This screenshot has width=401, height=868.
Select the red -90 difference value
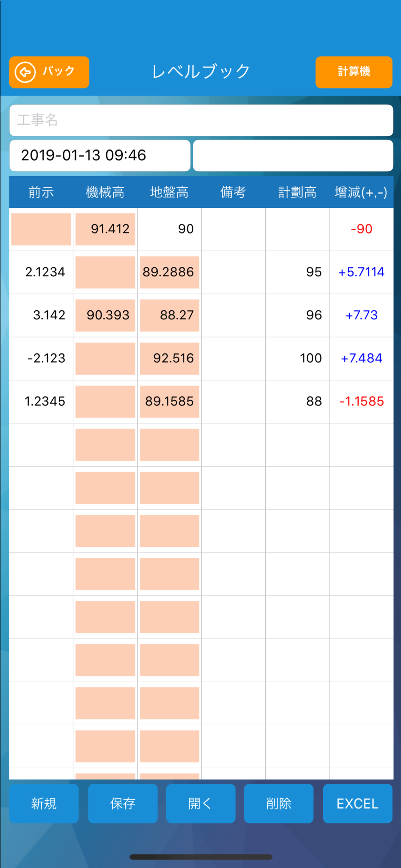361,229
